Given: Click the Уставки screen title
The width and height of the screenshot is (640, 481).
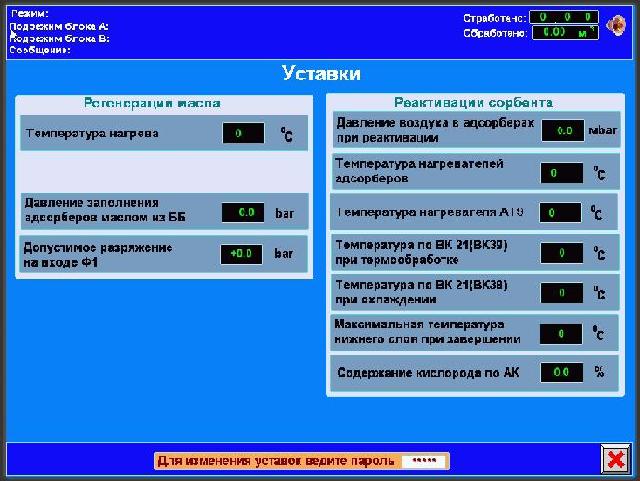Looking at the screenshot, I should 321,74.
